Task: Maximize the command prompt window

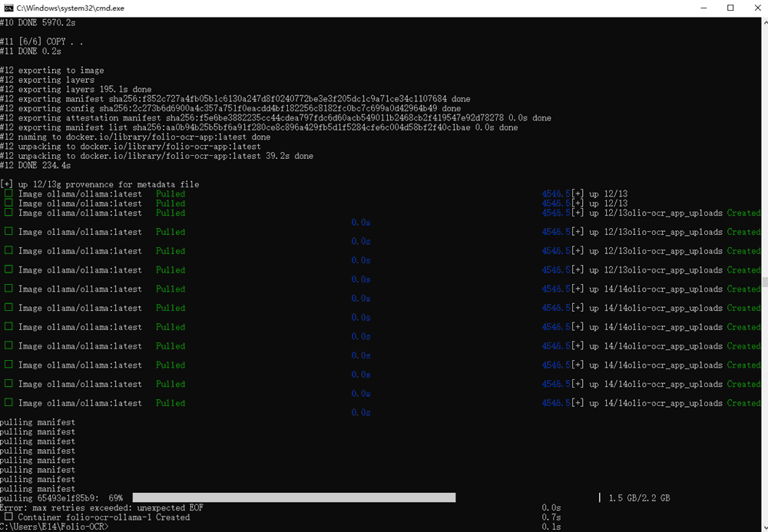Action: [730, 8]
